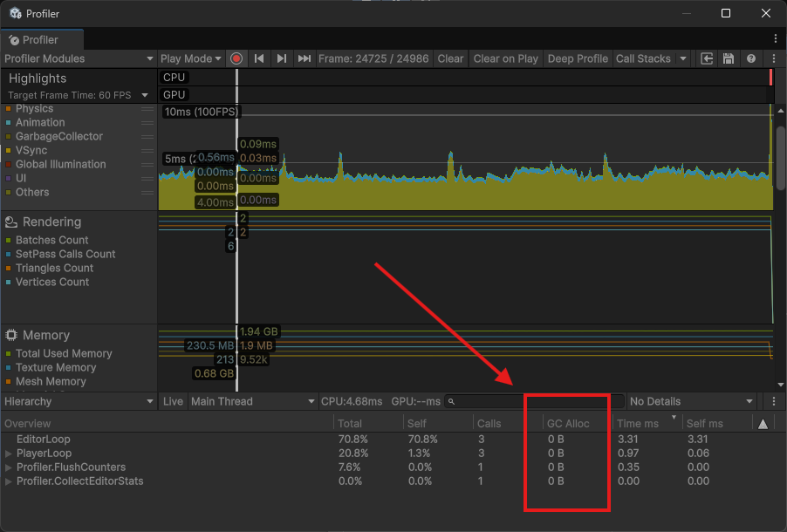Click the Clear on Play button
The height and width of the screenshot is (532, 787).
tap(505, 58)
